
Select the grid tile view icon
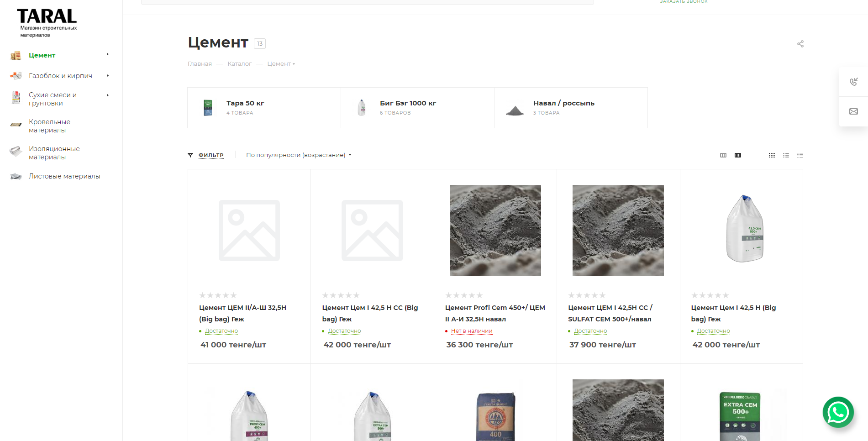(772, 155)
